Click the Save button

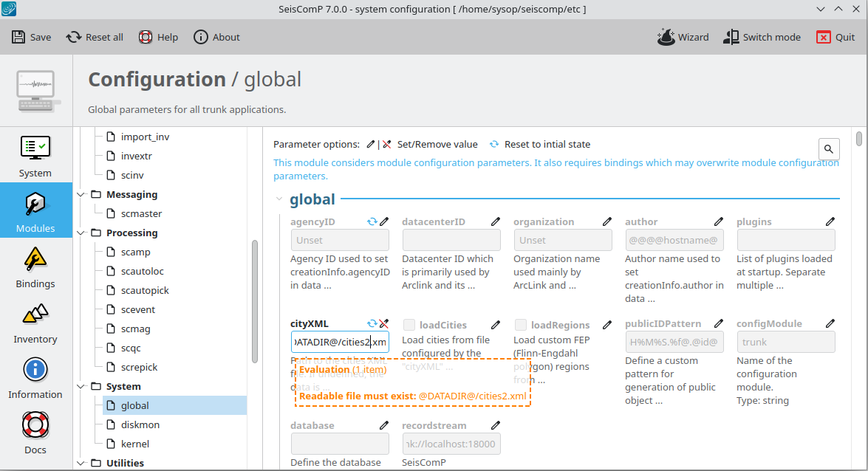(x=32, y=37)
